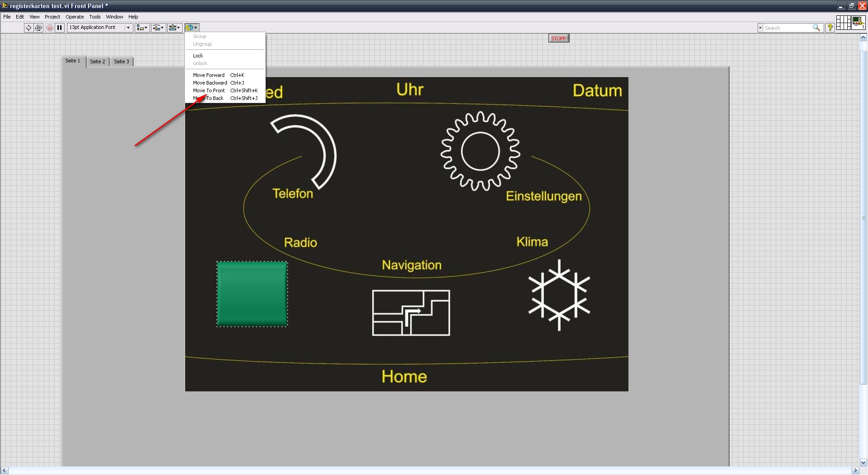Viewport: 868px width, 475px height.
Task: Click the vertical scrollbar up arrow
Action: tap(863, 38)
